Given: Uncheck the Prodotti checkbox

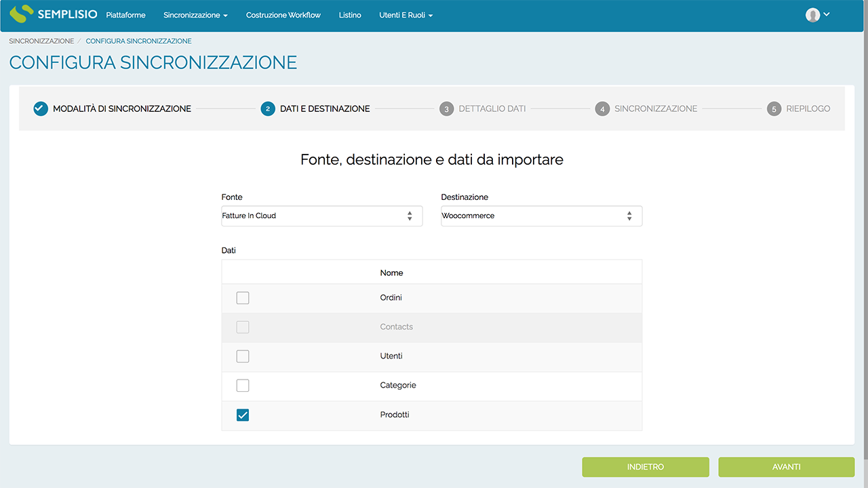Looking at the screenshot, I should (x=243, y=415).
